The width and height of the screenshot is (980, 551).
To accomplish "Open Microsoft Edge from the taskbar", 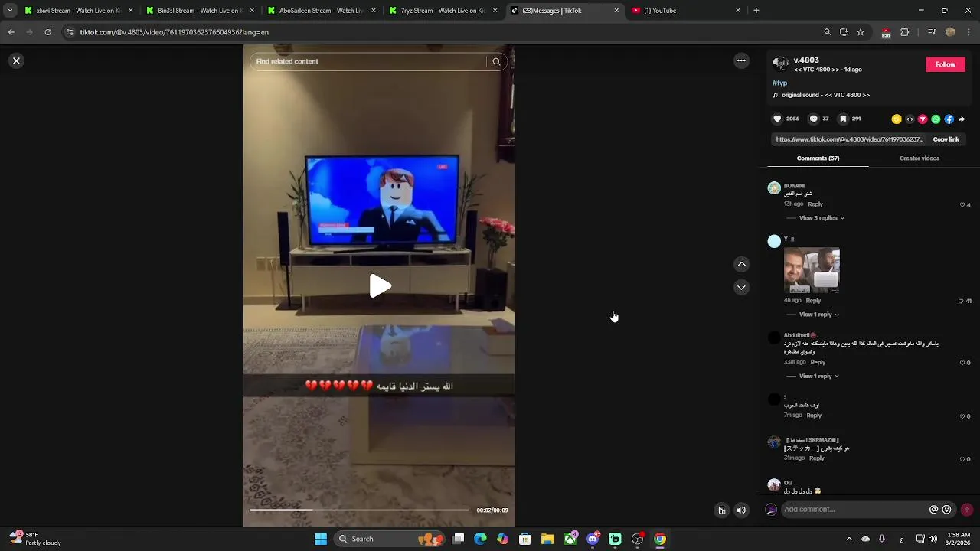I will click(x=480, y=539).
